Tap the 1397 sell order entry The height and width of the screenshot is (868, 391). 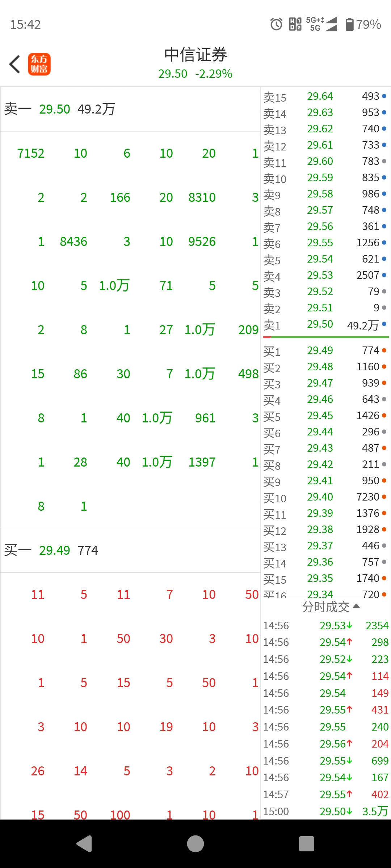[202, 462]
